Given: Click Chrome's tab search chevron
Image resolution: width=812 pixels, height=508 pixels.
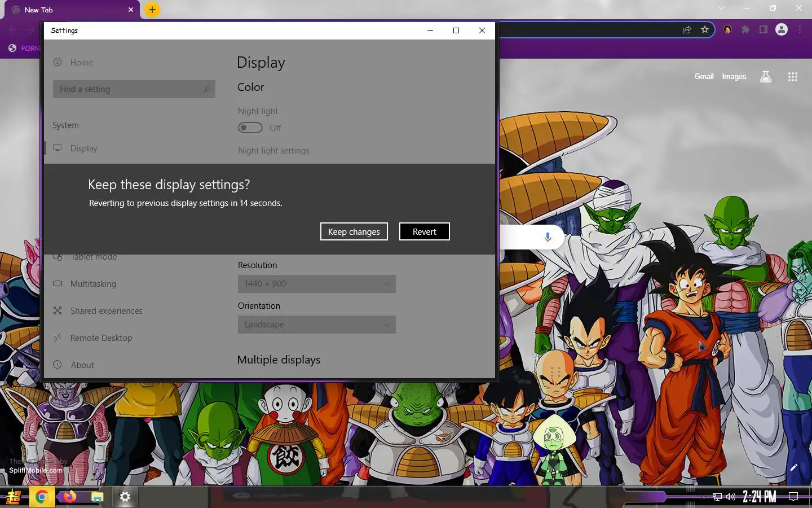Looking at the screenshot, I should tap(721, 8).
